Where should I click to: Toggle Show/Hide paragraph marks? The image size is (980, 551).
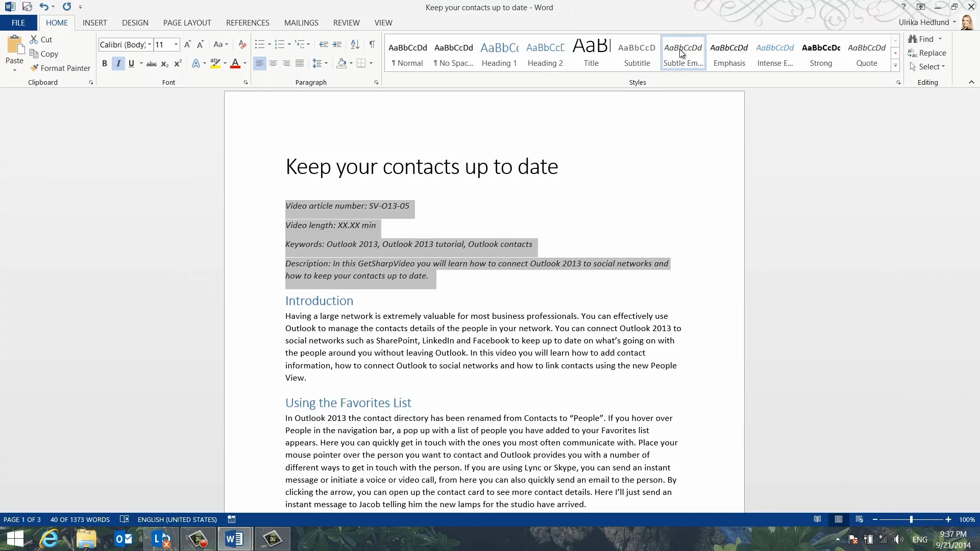(x=372, y=45)
